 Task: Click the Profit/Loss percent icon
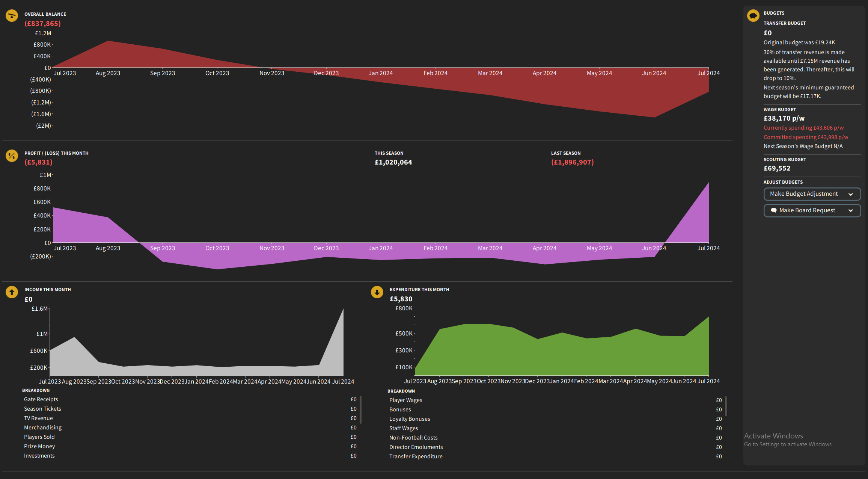(x=12, y=156)
